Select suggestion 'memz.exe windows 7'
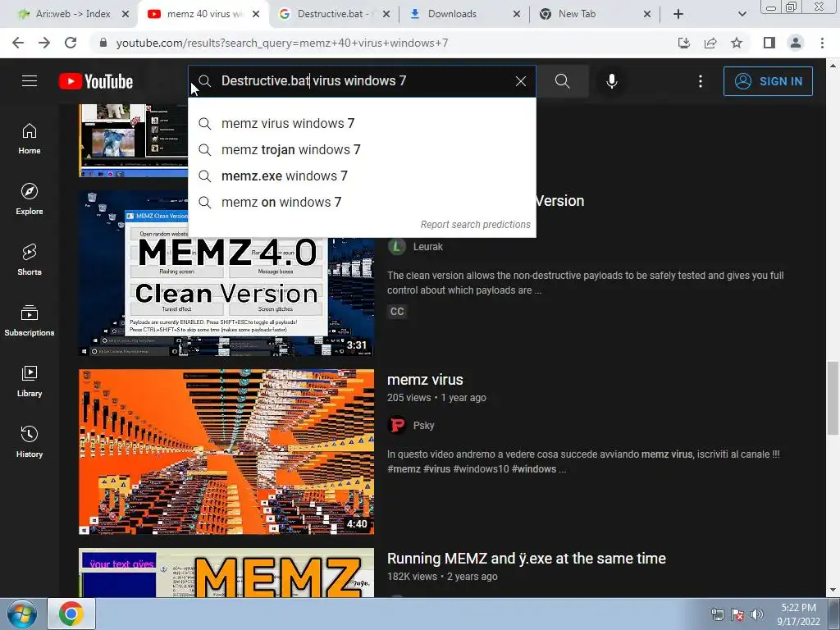Image resolution: width=840 pixels, height=630 pixels. tap(362, 176)
